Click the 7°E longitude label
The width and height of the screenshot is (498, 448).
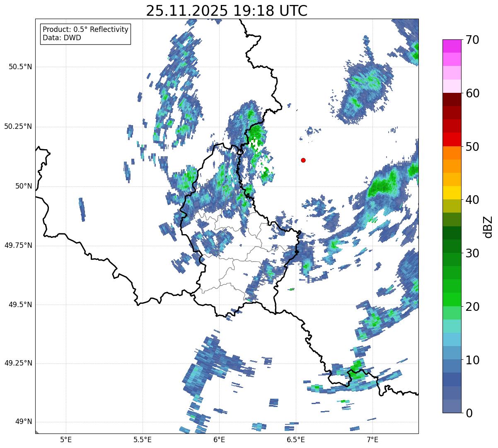point(372,440)
